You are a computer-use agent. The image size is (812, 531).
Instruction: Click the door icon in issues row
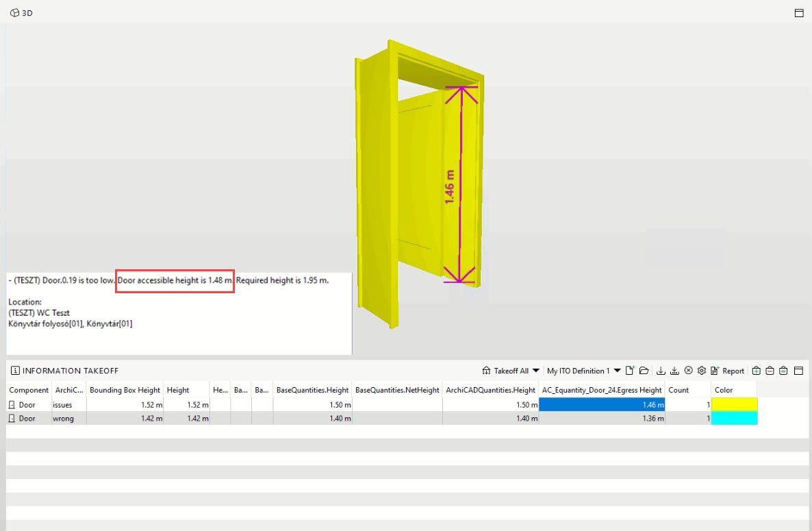pos(12,405)
